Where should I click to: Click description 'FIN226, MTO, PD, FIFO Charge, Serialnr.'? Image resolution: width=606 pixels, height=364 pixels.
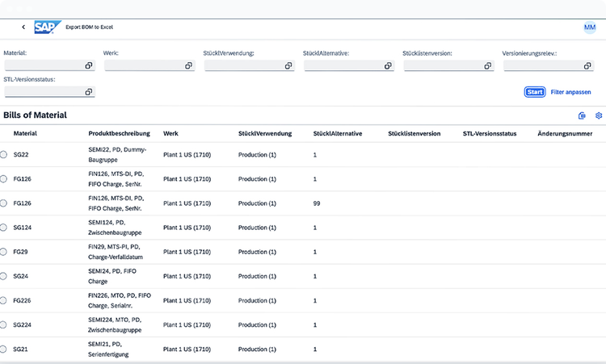[x=120, y=300]
